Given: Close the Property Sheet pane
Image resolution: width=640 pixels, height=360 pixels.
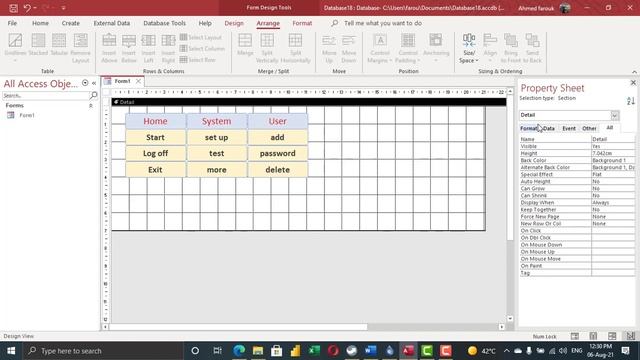Looking at the screenshot, I should (633, 83).
